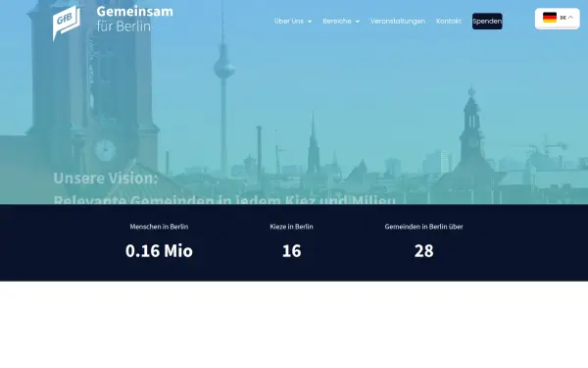Open the Bereiche menu
Screen dimensions: 588x368
[x=337, y=21]
